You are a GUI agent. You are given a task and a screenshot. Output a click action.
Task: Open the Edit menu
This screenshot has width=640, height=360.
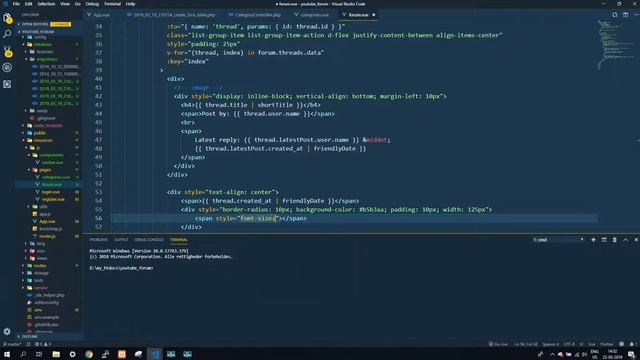pyautogui.click(x=29, y=4)
